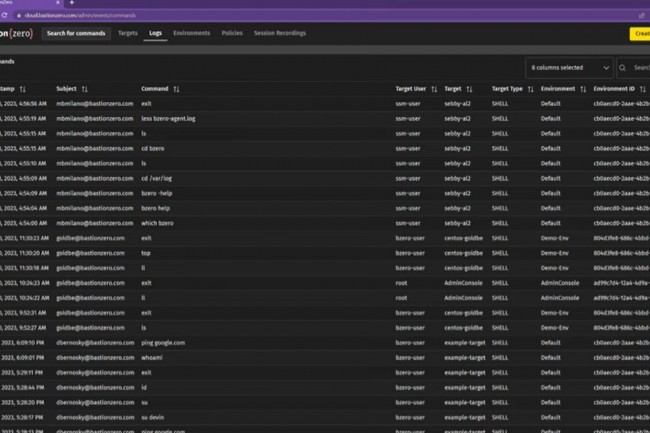Click the share icon in the address bar

(642, 15)
